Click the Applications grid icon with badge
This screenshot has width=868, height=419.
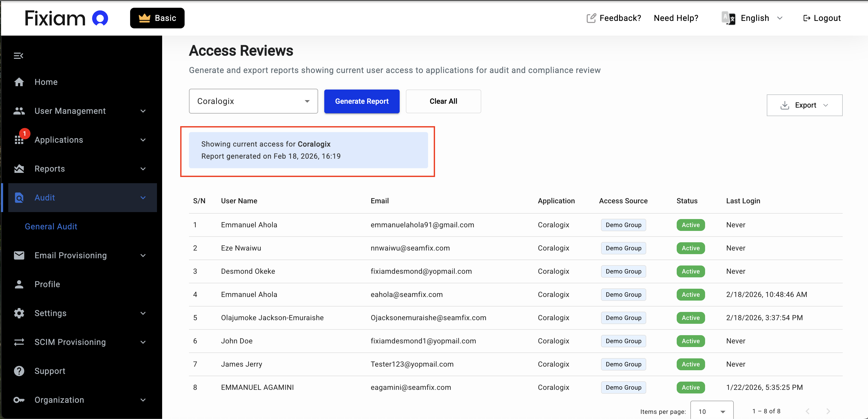(19, 139)
